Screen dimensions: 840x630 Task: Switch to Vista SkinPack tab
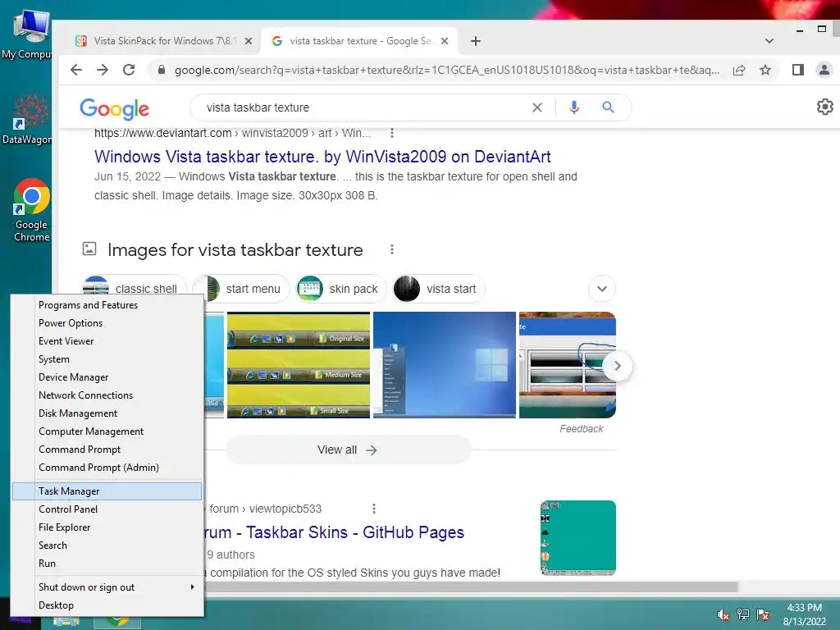163,41
